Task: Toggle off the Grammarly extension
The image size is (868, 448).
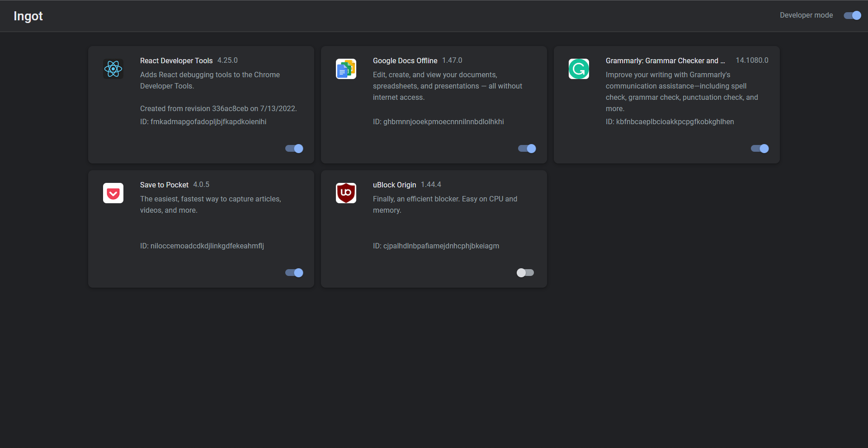Action: [x=760, y=149]
